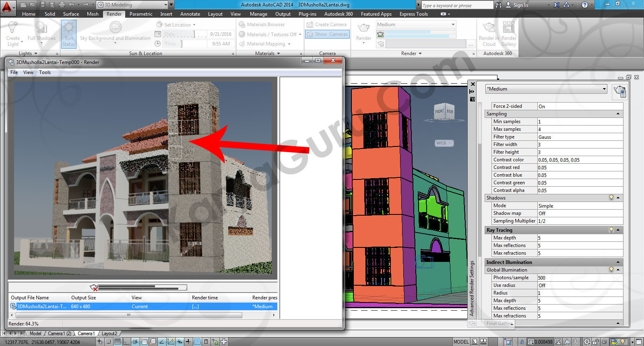Click the Set Location button

176,25
